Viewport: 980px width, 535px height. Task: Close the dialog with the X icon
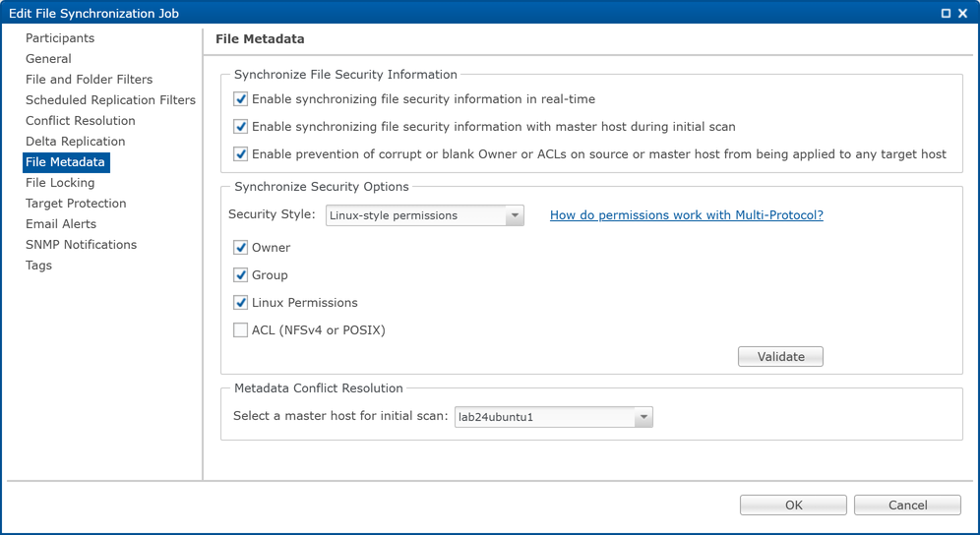pyautogui.click(x=962, y=13)
